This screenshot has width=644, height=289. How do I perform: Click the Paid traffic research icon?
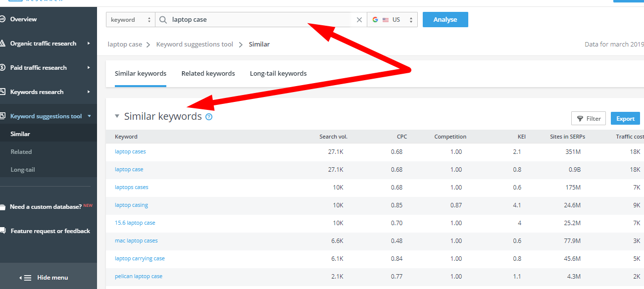pos(2,68)
